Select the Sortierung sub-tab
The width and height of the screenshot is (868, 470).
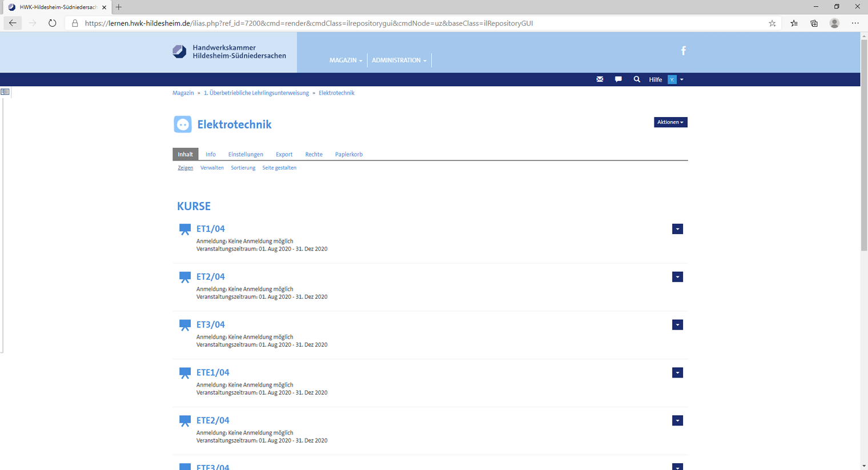(243, 168)
